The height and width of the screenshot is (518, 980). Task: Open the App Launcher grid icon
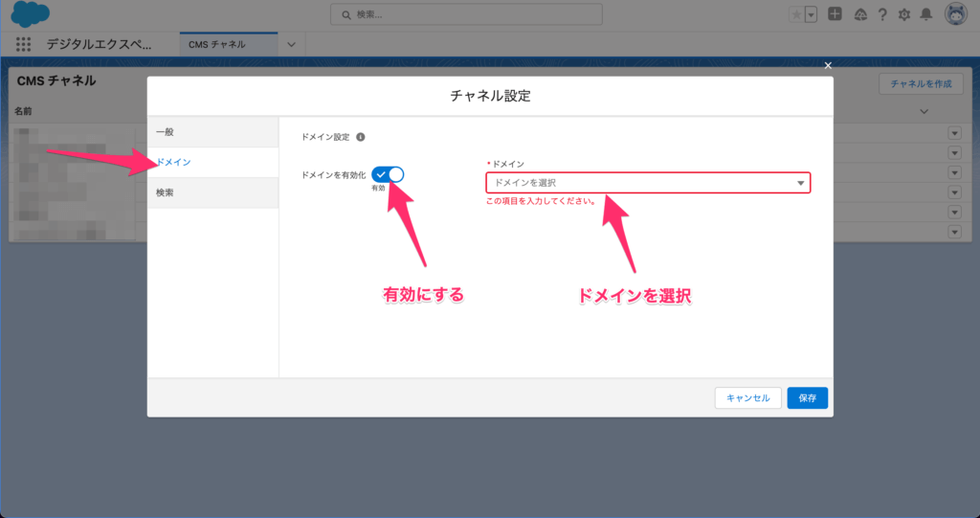[24, 44]
